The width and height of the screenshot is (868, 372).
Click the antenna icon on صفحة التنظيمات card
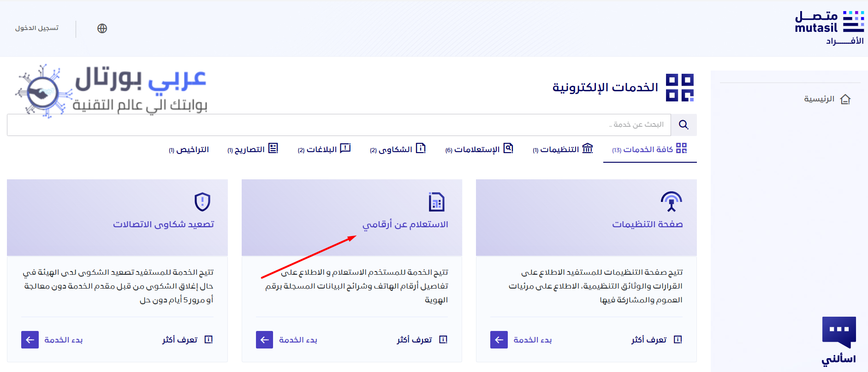point(671,201)
